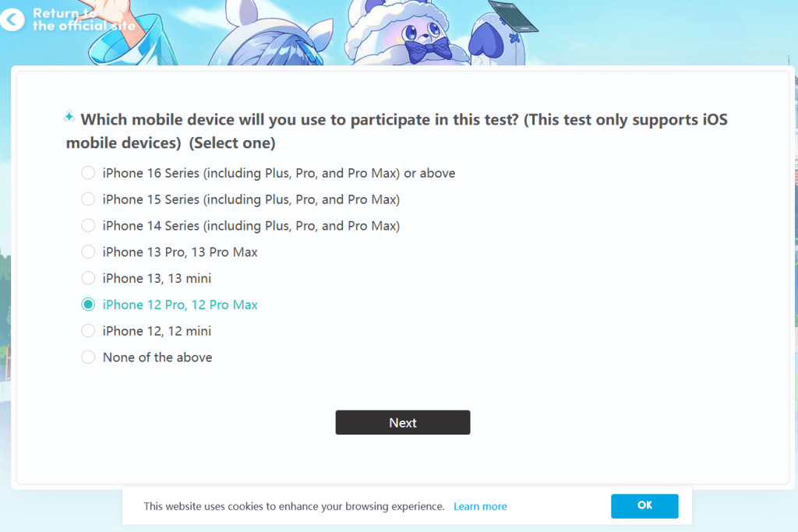Screen dimensions: 798x532
Task: Click the back arrow icon
Action: (12, 19)
